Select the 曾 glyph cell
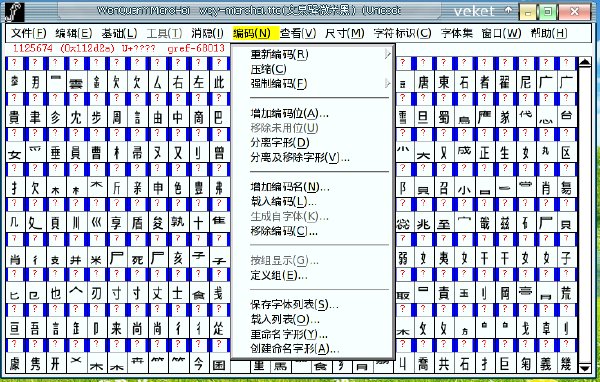The width and height of the screenshot is (600, 382). pyautogui.click(x=219, y=152)
